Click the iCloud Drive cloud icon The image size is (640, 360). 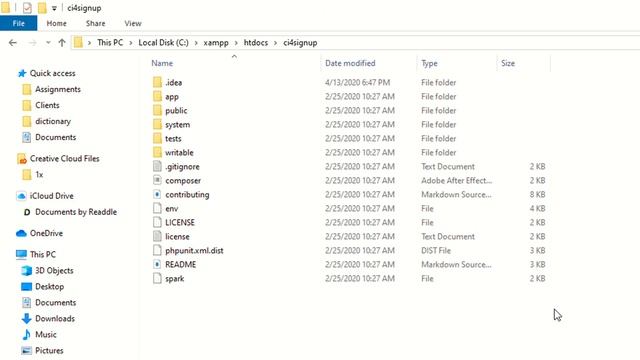click(x=22, y=196)
